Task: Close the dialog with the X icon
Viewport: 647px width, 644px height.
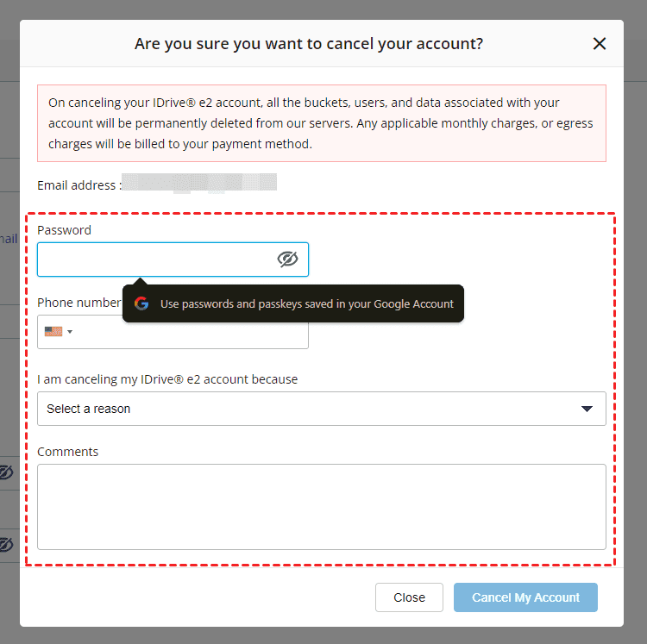Action: coord(600,44)
